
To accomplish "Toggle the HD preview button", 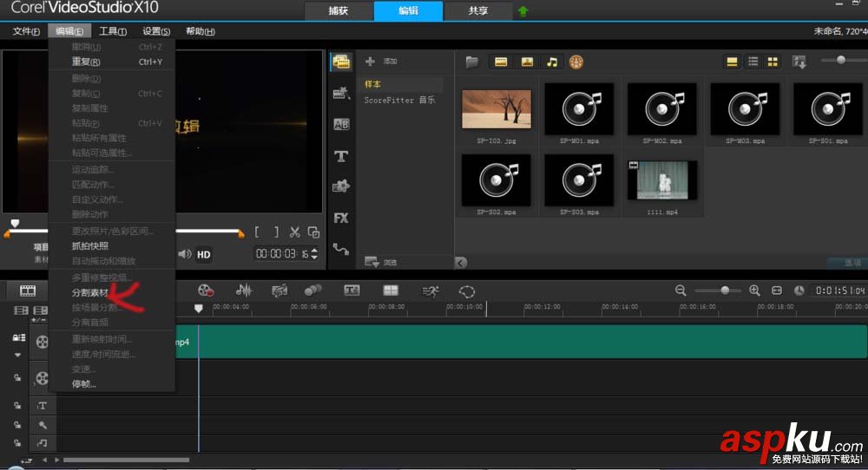I will (x=204, y=254).
